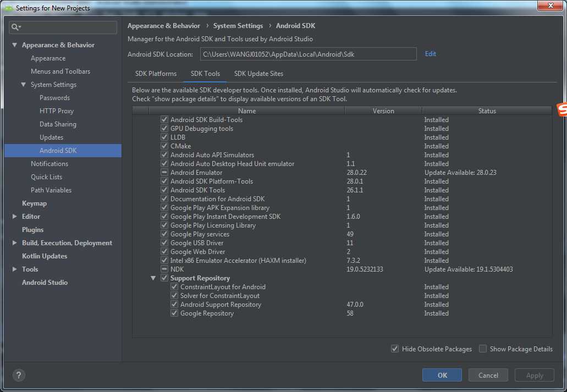Sort by the Version column header
The height and width of the screenshot is (392, 567).
383,111
